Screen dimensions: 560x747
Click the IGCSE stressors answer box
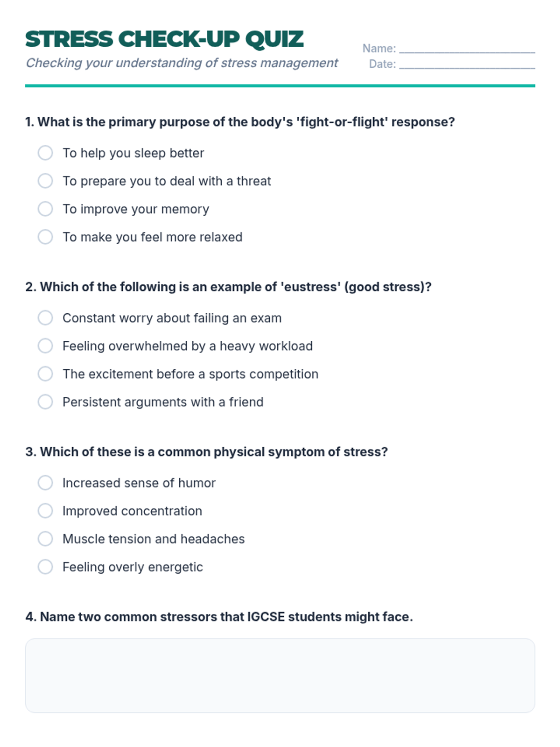pos(280,675)
